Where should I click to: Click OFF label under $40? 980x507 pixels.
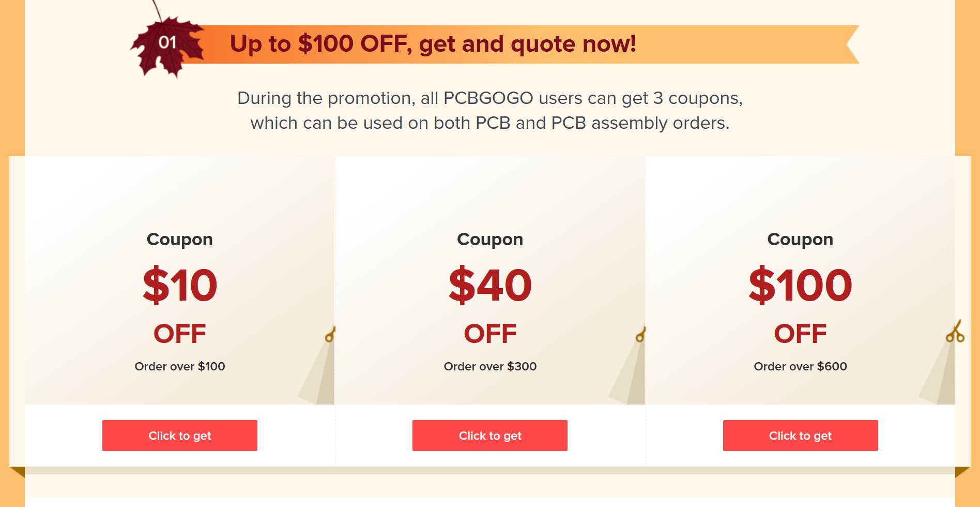pyautogui.click(x=490, y=334)
